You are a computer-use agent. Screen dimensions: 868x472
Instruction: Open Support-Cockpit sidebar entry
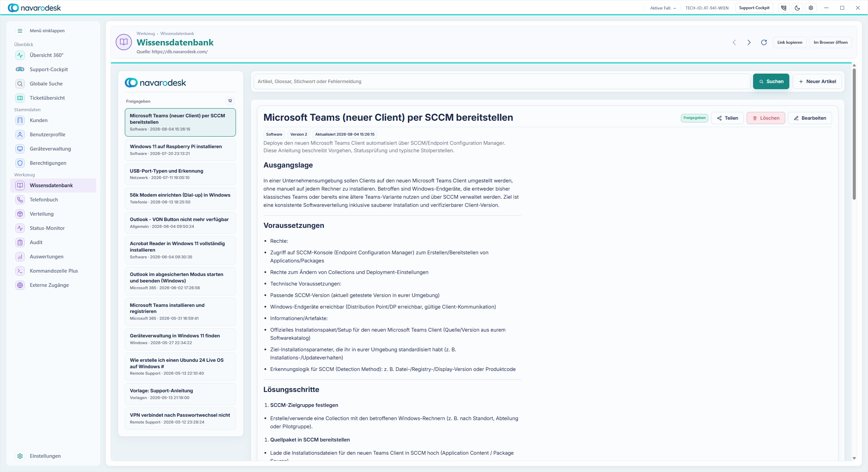tap(53, 70)
